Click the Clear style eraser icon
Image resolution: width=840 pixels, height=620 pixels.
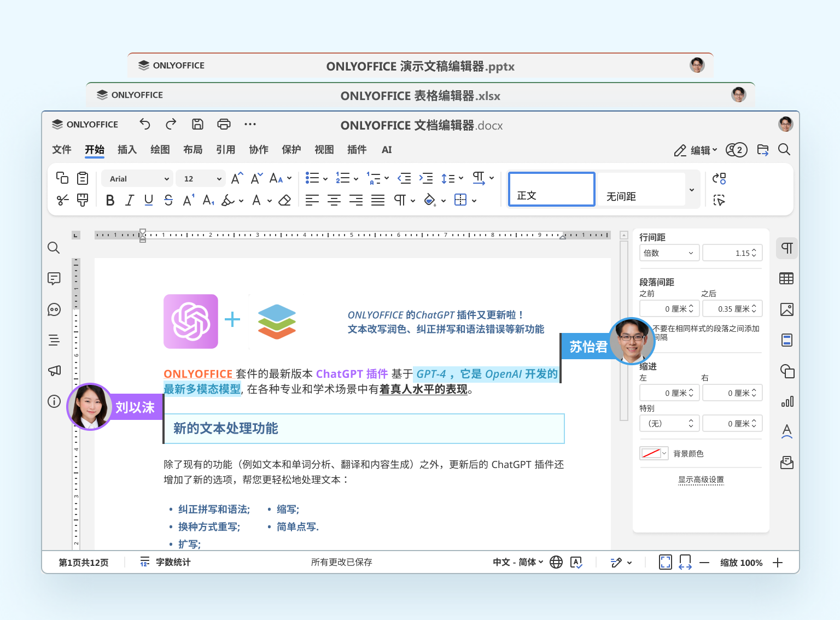click(x=284, y=201)
